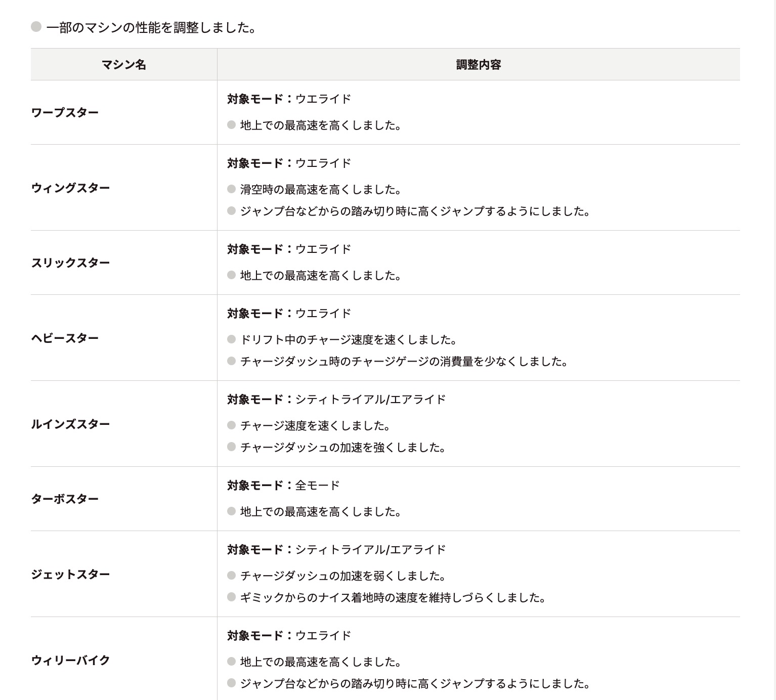Click the スリックスター row label
Screen dimensions: 776x700
coord(71,262)
